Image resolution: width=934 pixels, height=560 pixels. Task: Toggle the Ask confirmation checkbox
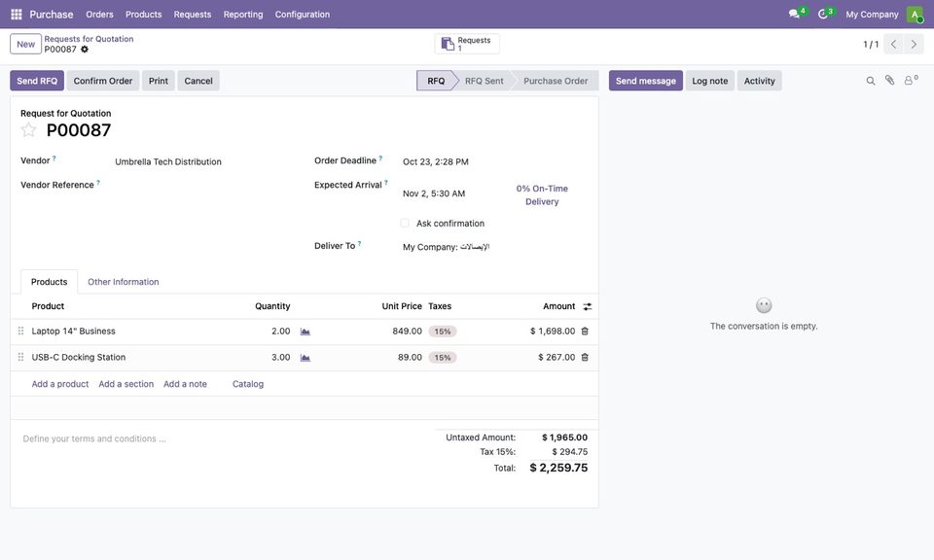(x=405, y=223)
